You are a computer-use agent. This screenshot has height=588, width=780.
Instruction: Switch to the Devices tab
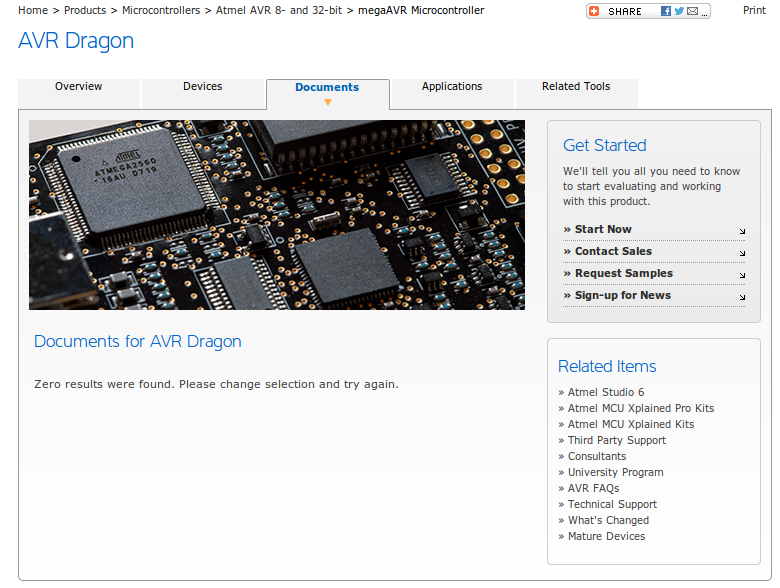[x=202, y=93]
